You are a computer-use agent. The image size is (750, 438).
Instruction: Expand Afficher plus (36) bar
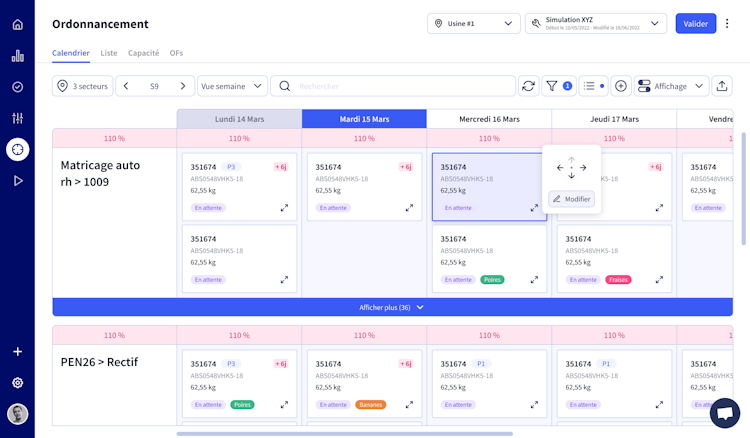392,307
